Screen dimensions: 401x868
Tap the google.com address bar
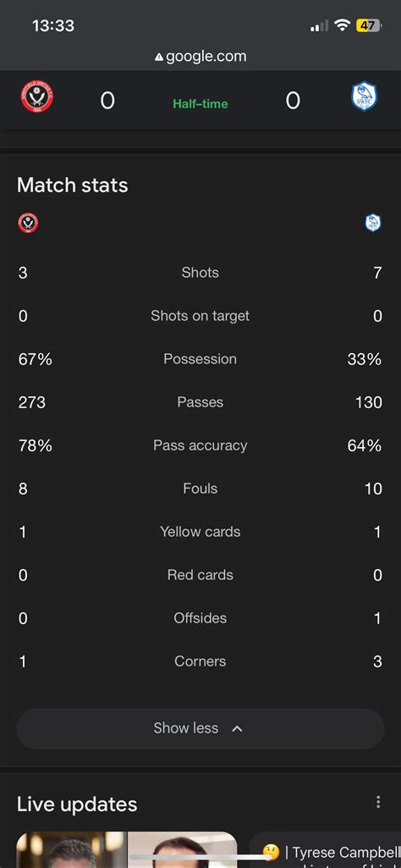200,57
